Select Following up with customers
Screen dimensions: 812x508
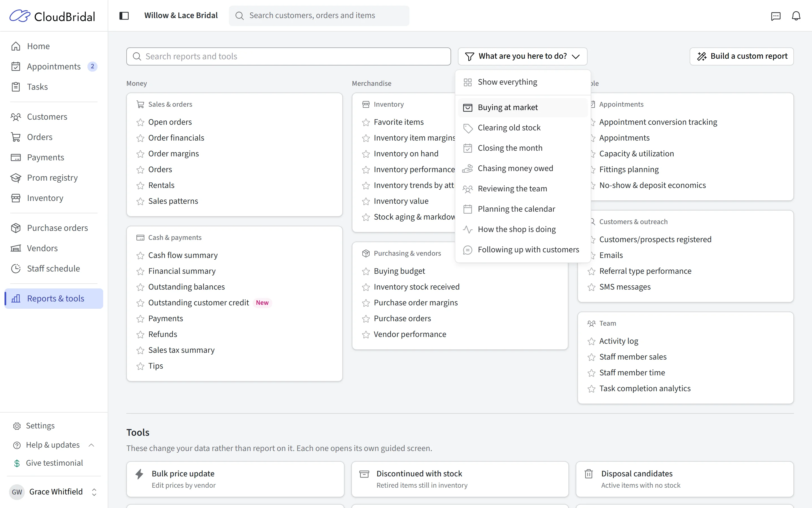click(x=522, y=250)
